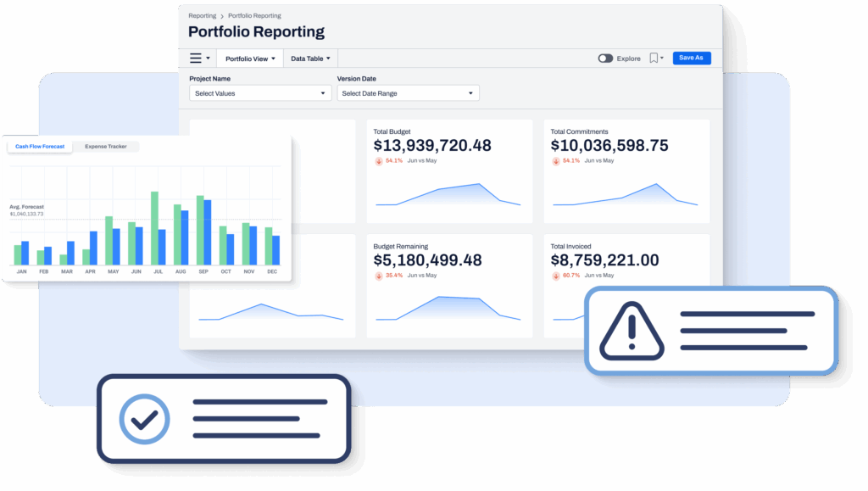Click the 60.7% change under Total Invoiced
This screenshot has width=868, height=491.
coord(571,275)
